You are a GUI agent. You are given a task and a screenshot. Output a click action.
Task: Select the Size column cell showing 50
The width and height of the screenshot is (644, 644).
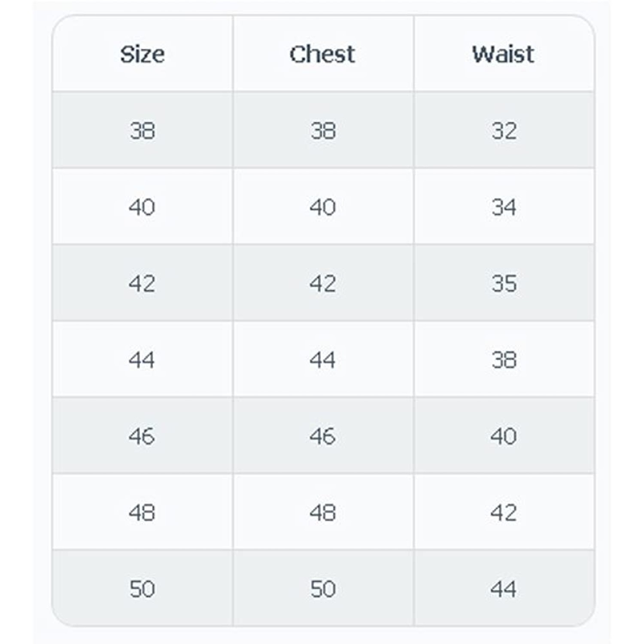[x=142, y=589]
